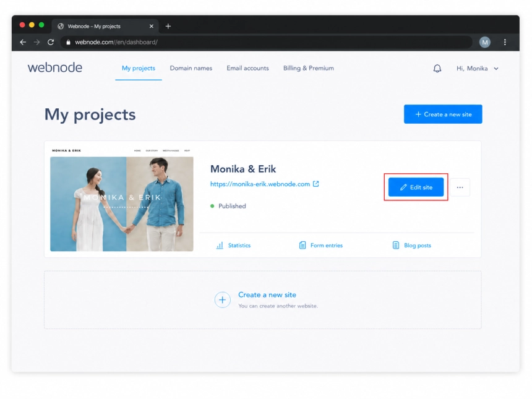Open the Chrome three-dot menu

tap(505, 42)
